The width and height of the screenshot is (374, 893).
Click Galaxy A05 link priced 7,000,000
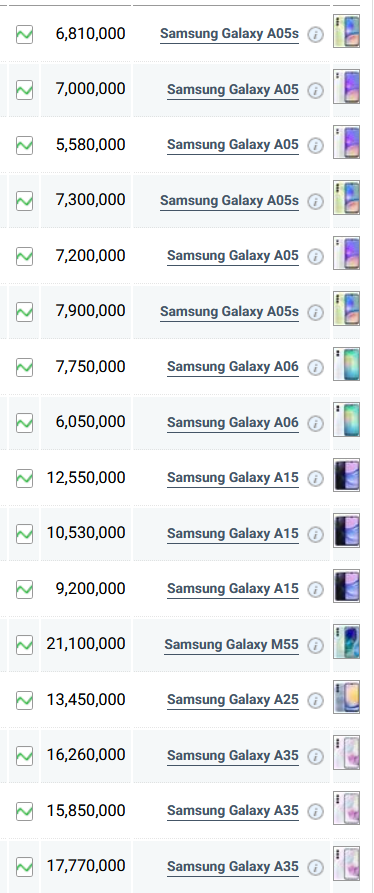tap(232, 90)
